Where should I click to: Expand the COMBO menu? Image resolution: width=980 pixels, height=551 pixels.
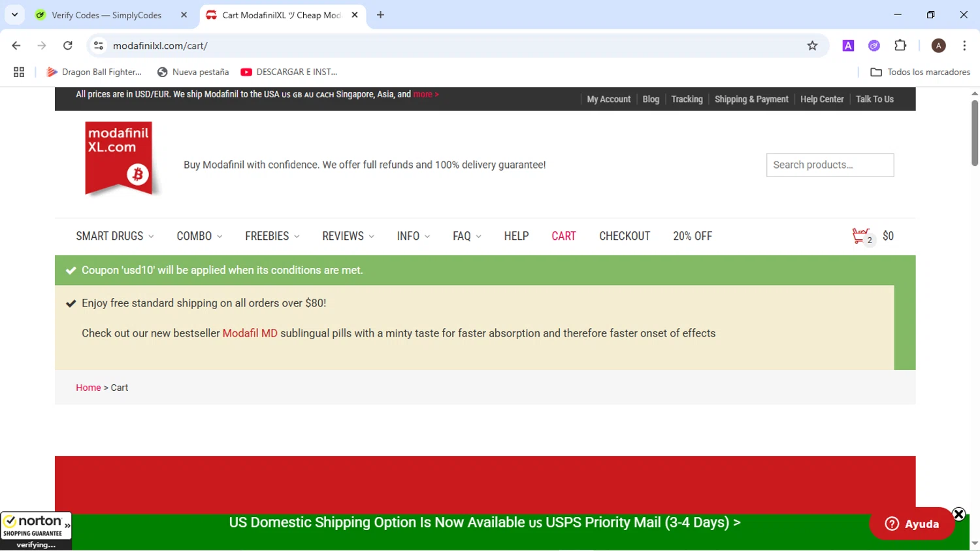pos(199,236)
